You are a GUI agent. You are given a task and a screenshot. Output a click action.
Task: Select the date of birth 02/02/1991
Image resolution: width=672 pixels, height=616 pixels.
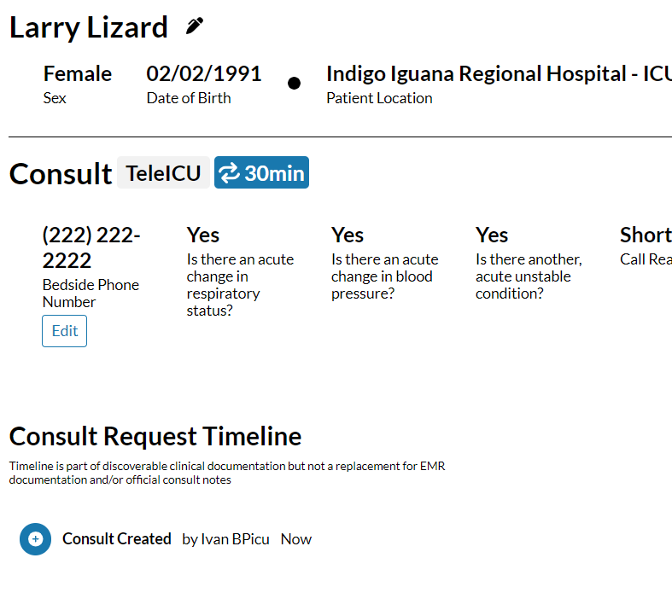coord(204,74)
